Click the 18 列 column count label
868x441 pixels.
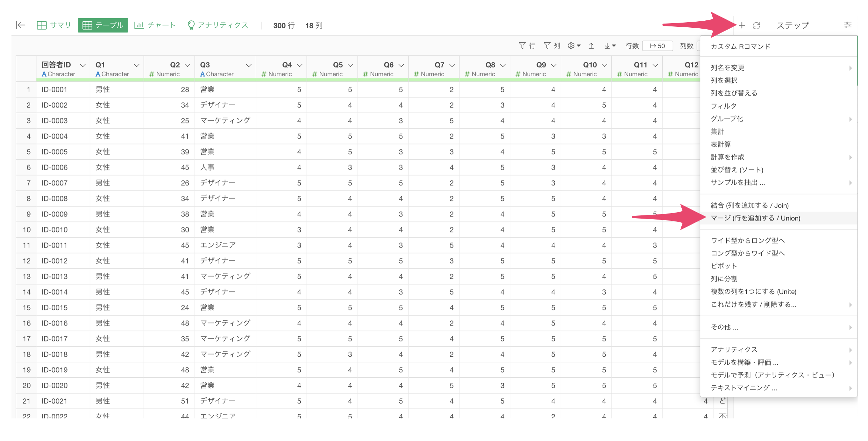[314, 25]
